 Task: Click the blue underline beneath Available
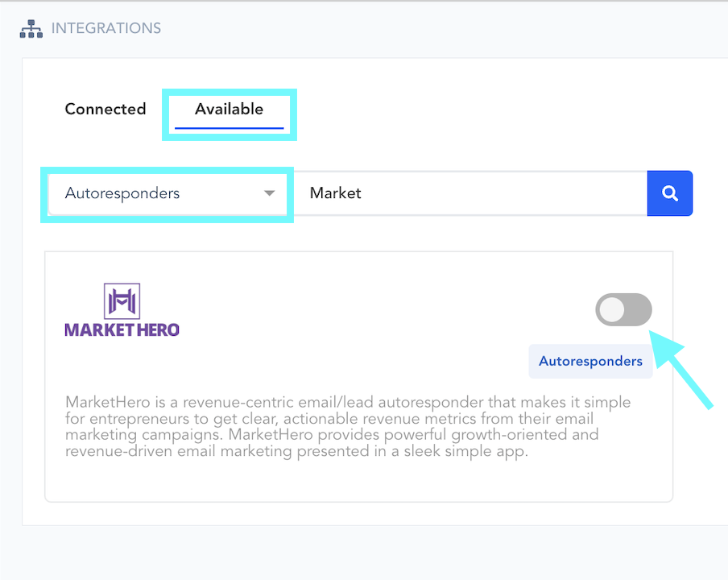coord(229,127)
